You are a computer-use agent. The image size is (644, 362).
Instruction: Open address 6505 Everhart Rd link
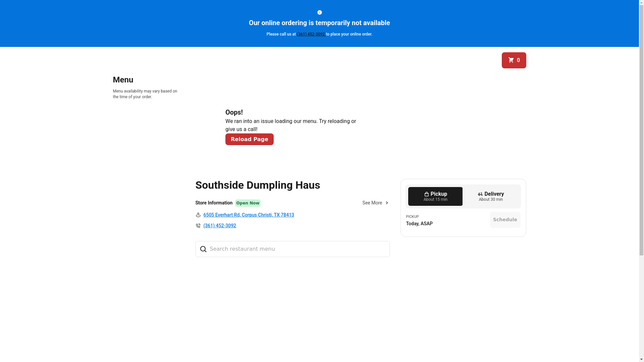[249, 215]
